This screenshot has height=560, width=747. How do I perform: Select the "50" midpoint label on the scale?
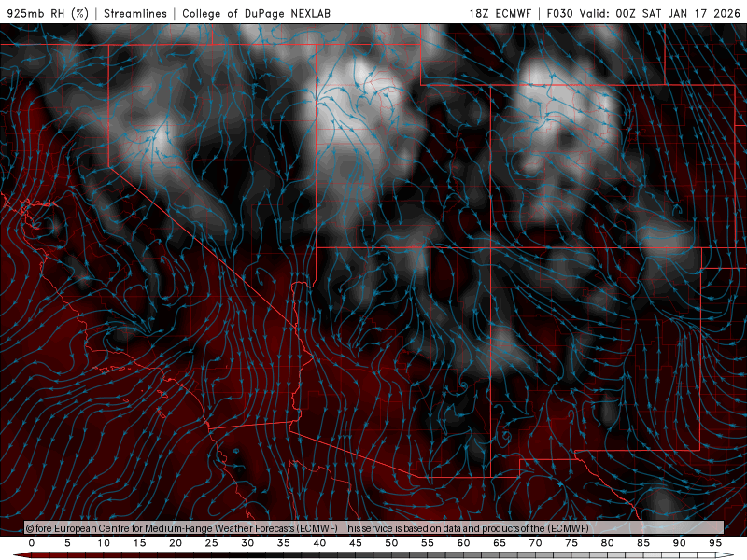pyautogui.click(x=391, y=543)
